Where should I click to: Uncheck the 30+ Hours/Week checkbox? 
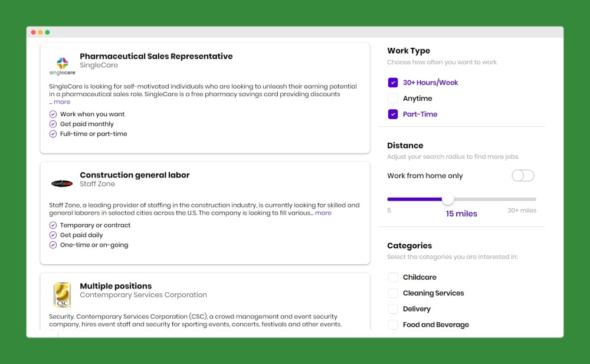coord(393,83)
